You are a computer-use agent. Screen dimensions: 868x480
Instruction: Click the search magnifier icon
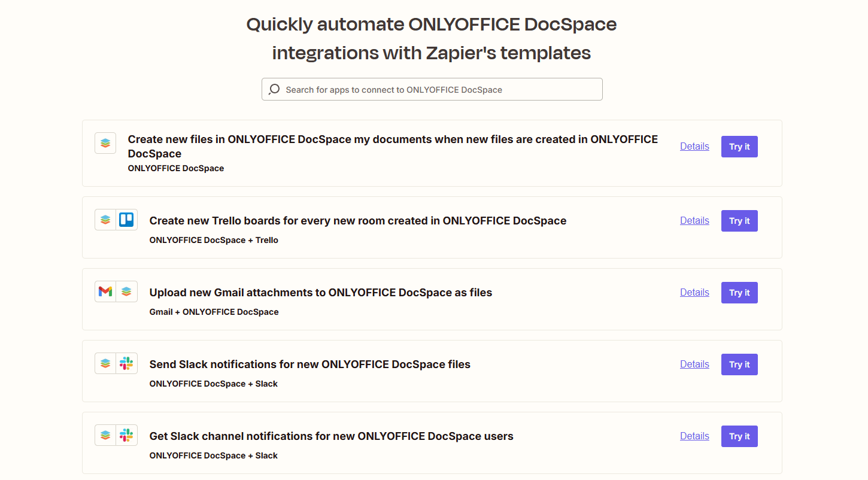274,89
